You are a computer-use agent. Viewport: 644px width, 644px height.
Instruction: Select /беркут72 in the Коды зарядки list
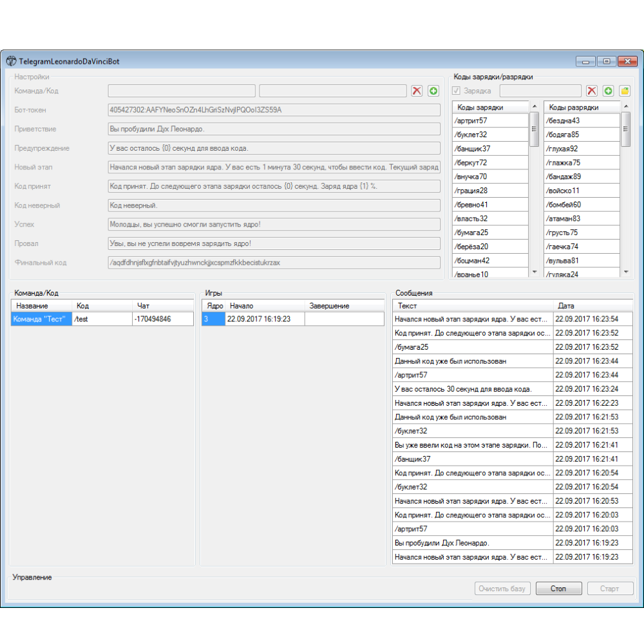[x=490, y=162]
